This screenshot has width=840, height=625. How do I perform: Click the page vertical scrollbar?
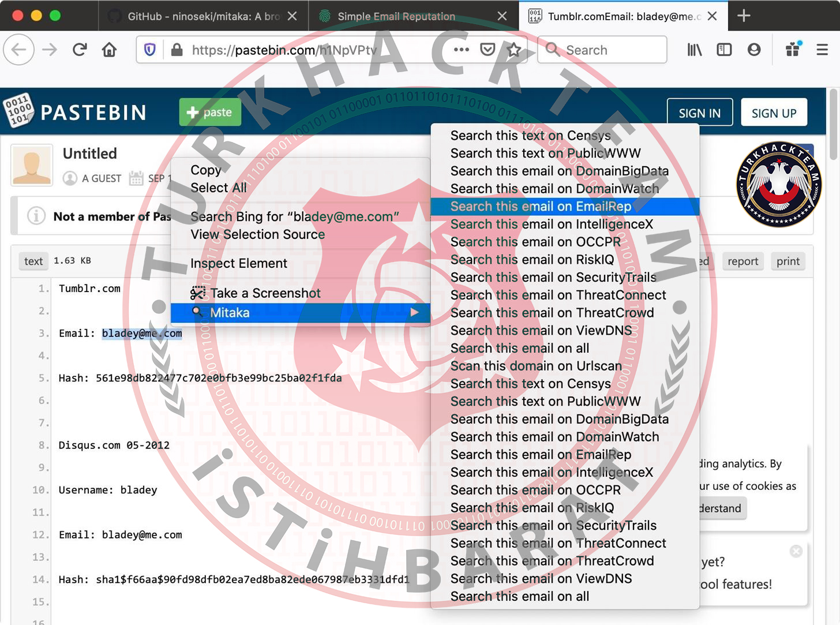tap(833, 124)
